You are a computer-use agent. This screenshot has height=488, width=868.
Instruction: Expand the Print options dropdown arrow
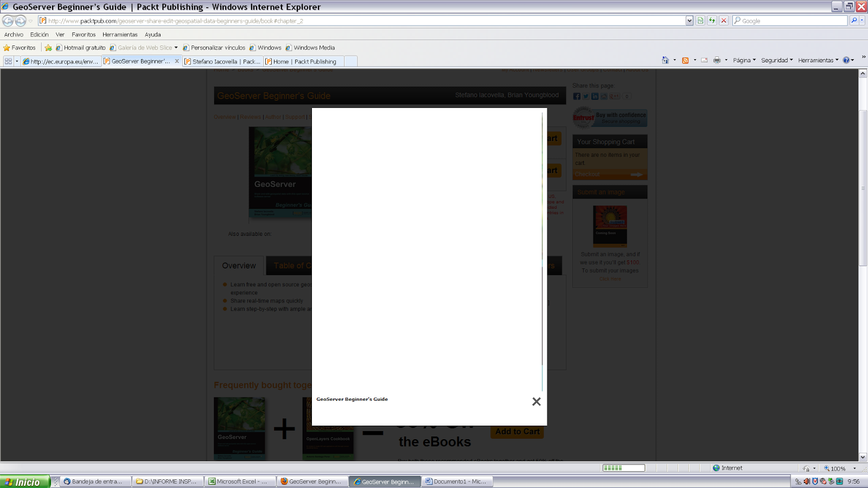tap(726, 60)
